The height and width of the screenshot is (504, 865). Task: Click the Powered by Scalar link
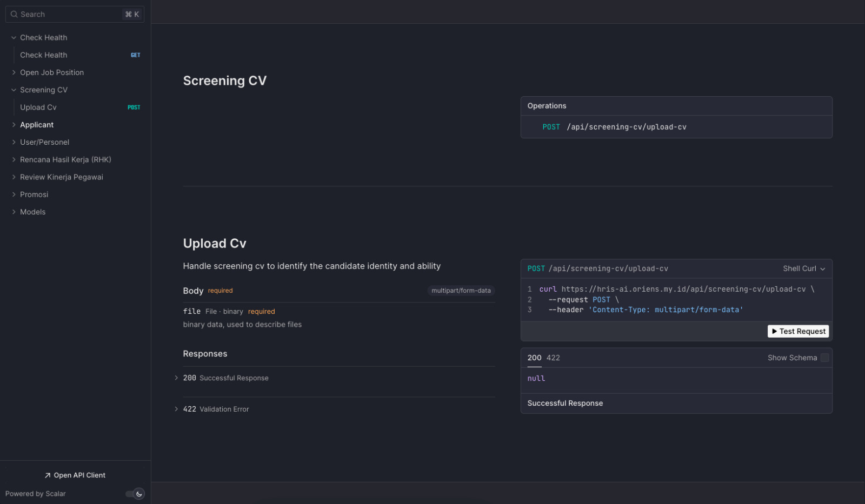click(36, 494)
